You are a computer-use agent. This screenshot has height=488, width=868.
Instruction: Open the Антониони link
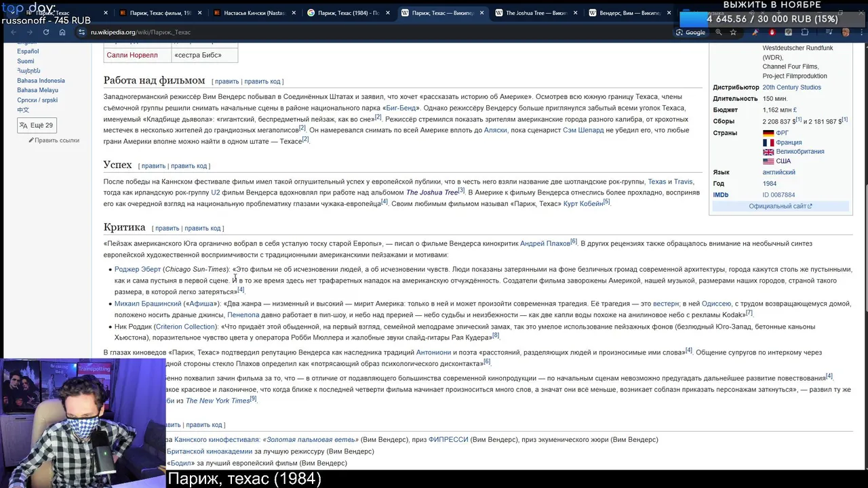point(433,352)
